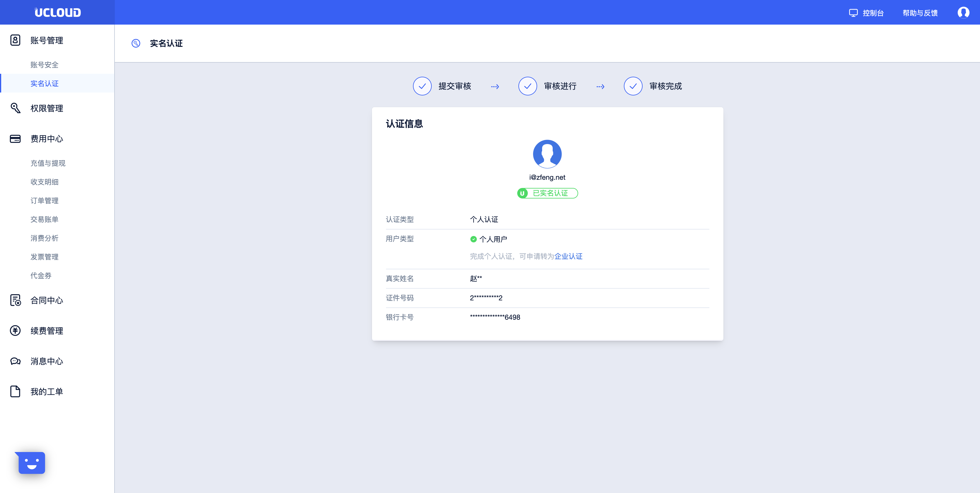Click the permission management key icon
The width and height of the screenshot is (980, 493).
coord(15,108)
